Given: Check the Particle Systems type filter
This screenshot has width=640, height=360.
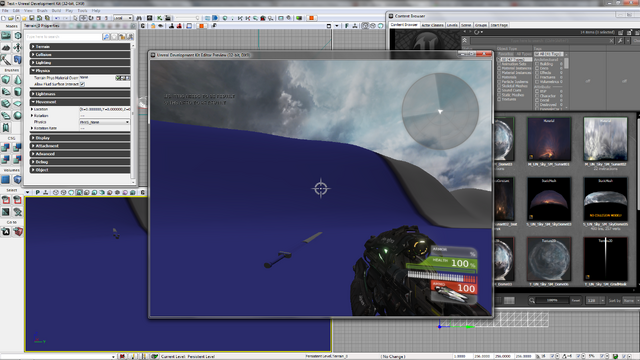Looking at the screenshot, I should tap(499, 82).
